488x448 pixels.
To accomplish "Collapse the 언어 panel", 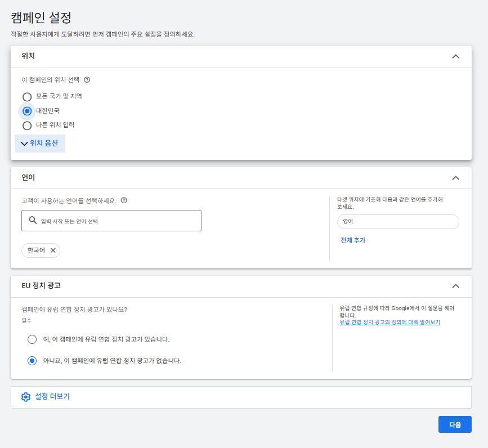I will [x=455, y=178].
